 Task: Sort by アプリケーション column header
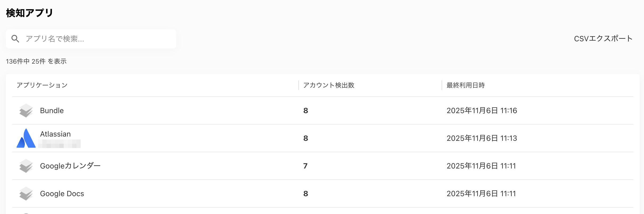[42, 85]
